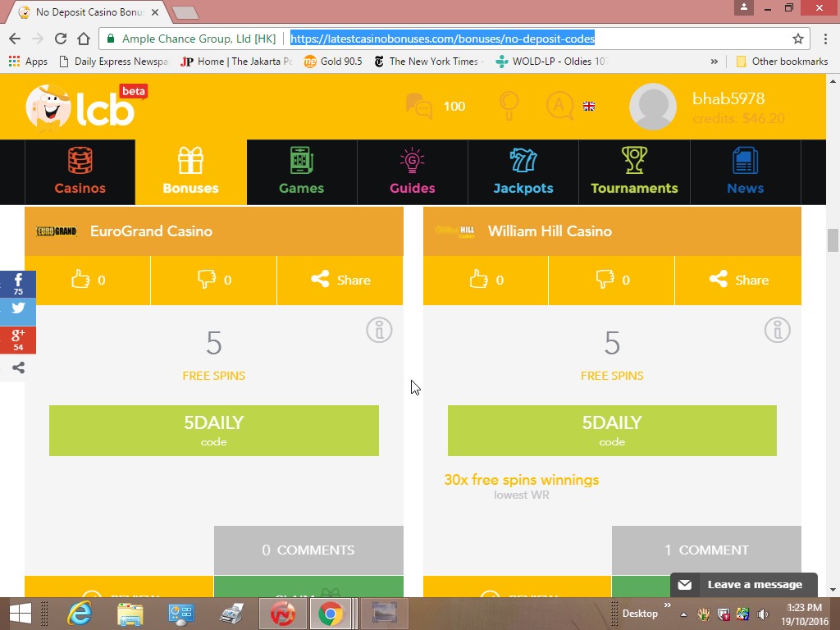Expand the bookmarks overflow chevron
Image resolution: width=840 pixels, height=630 pixels.
pyautogui.click(x=714, y=62)
